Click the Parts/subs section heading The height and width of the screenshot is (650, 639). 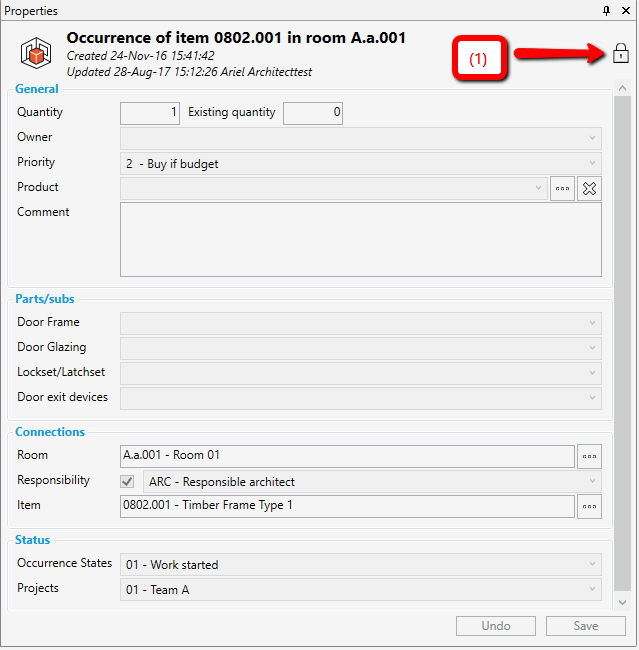tap(45, 299)
